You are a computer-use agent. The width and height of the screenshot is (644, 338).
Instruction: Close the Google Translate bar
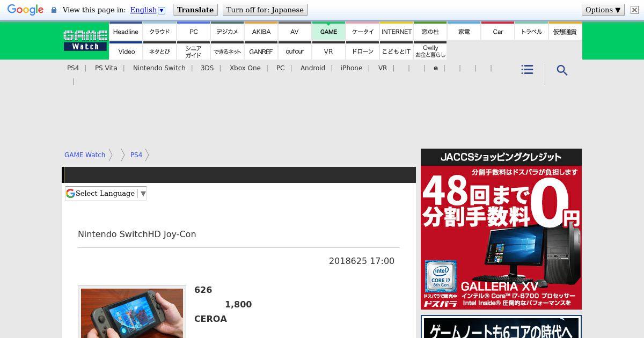point(634,10)
